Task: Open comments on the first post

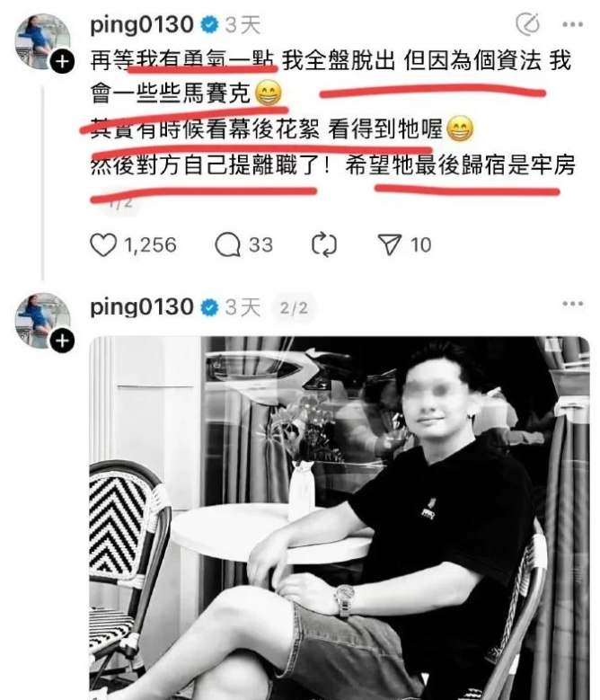Action: (x=227, y=245)
